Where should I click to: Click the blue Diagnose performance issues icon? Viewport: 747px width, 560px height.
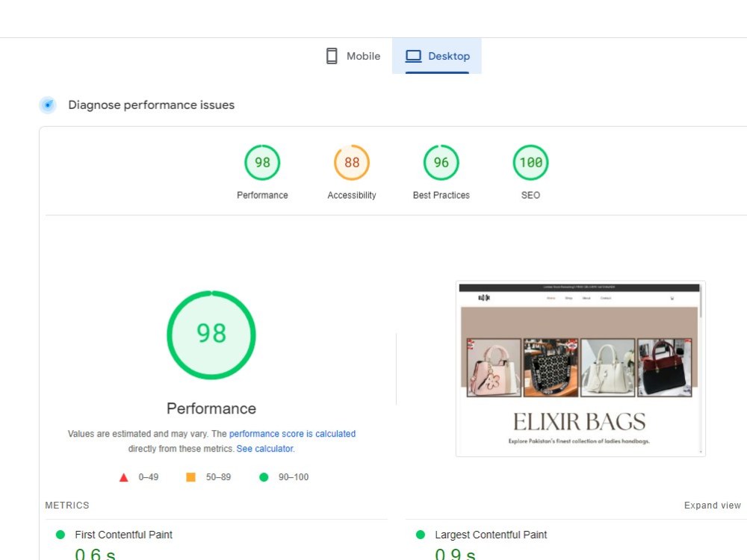coord(48,105)
